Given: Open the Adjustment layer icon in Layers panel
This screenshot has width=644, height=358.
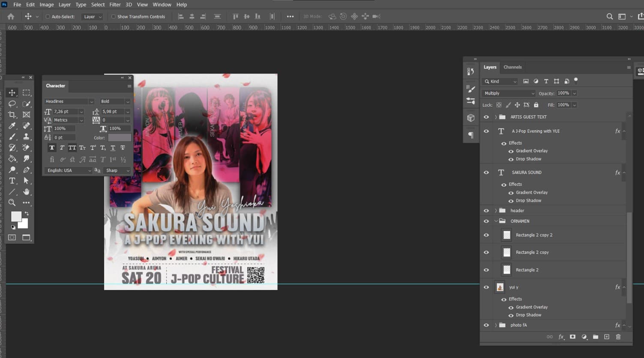Looking at the screenshot, I should point(584,337).
